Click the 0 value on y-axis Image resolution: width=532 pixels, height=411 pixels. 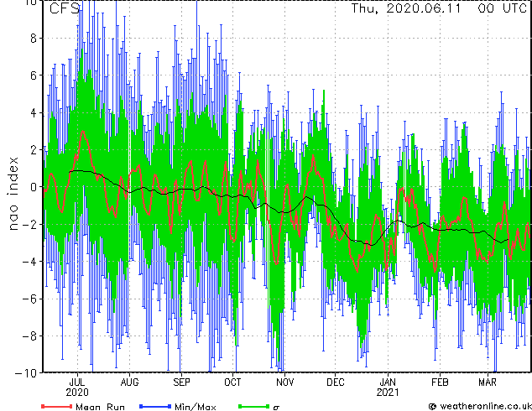pos(34,187)
